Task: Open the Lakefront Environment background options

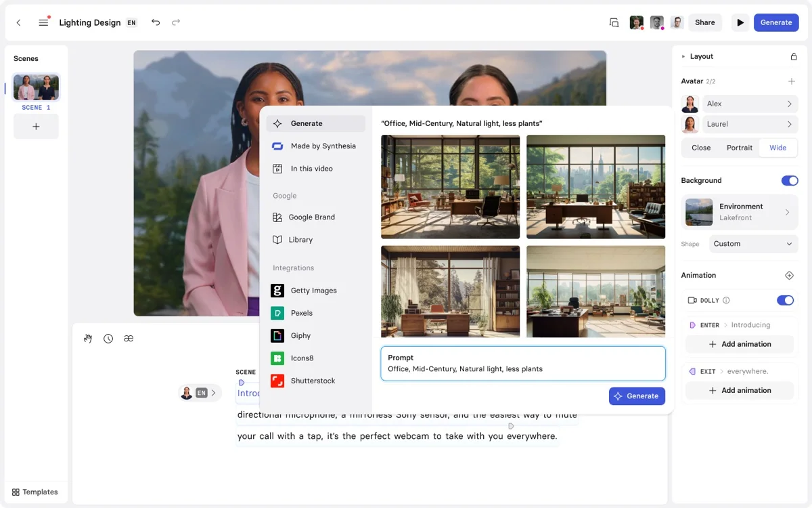Action: 740,212
